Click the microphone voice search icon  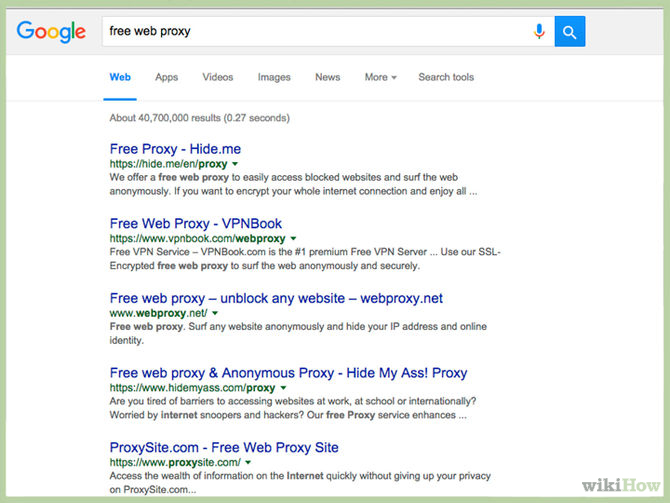click(x=540, y=31)
